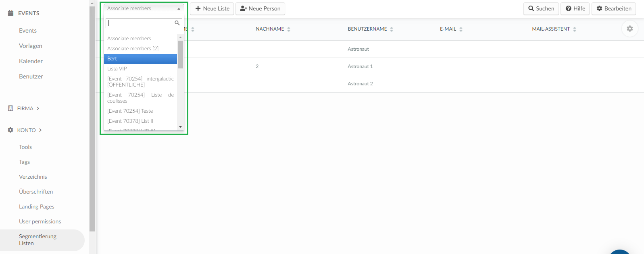Click dropdown list scroll-up arrow
644x254 pixels.
click(x=180, y=37)
